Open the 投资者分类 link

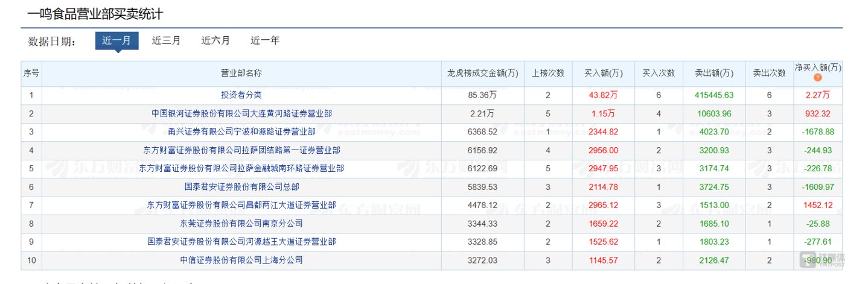pyautogui.click(x=241, y=95)
